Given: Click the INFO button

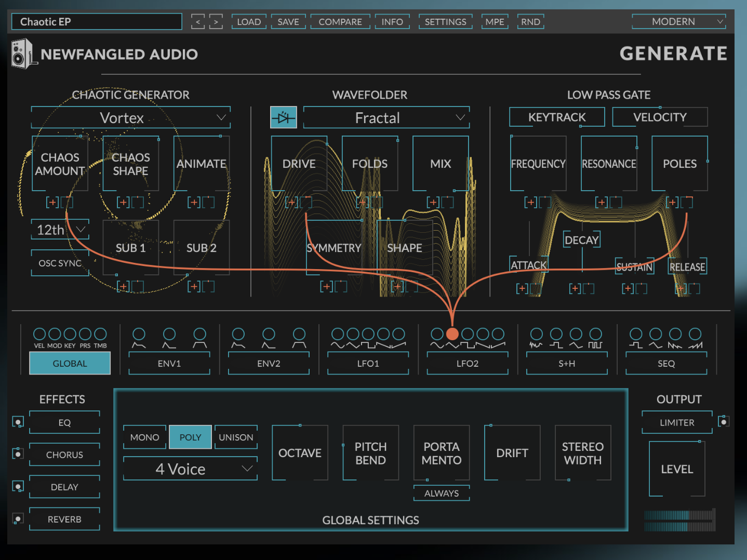Looking at the screenshot, I should pos(392,21).
